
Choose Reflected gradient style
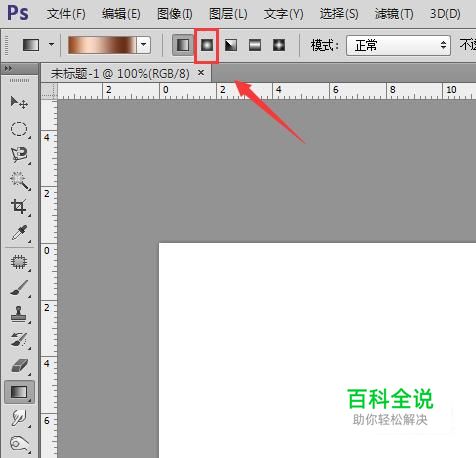[255, 45]
